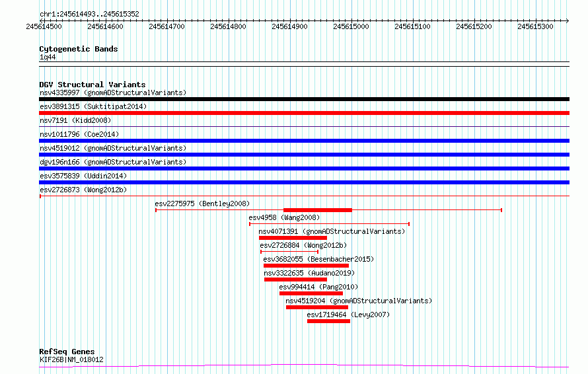Select the blue bar under dgv196n166
The height and width of the screenshot is (374, 588).
pyautogui.click(x=304, y=168)
